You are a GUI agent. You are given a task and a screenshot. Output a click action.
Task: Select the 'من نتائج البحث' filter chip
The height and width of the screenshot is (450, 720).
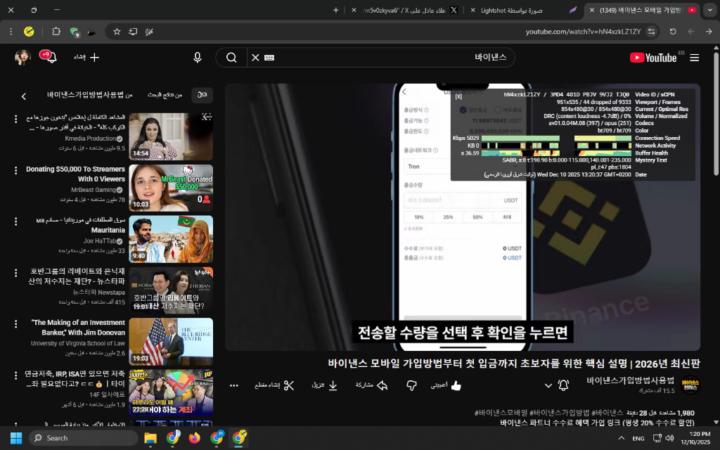[x=165, y=95]
